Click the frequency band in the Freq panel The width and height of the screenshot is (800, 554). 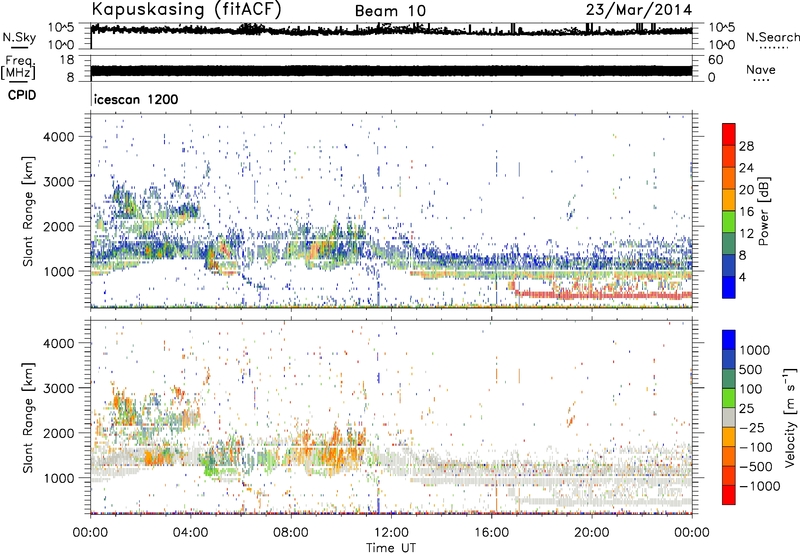point(391,71)
